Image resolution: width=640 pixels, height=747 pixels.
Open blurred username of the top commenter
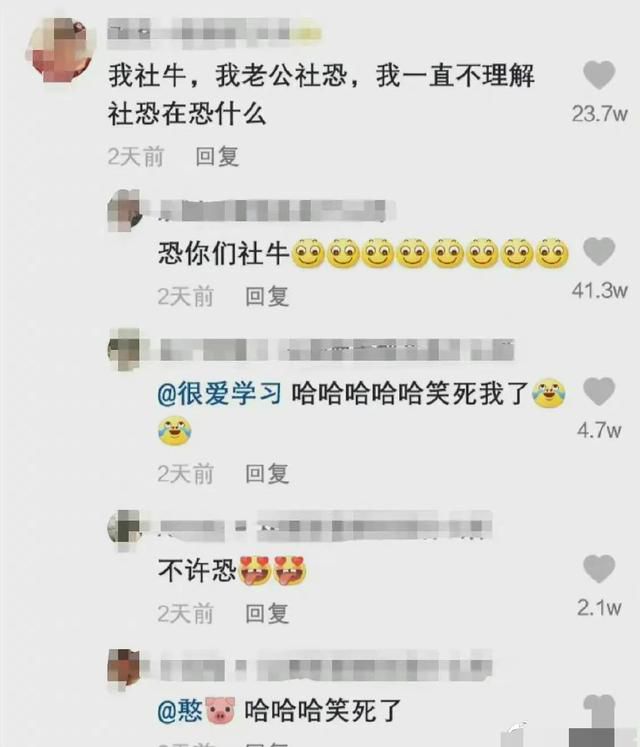tap(214, 33)
